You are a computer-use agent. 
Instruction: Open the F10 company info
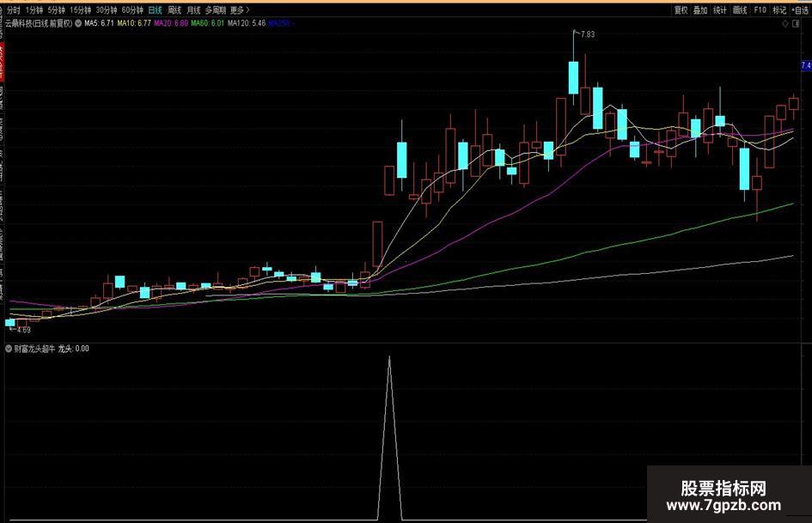click(x=760, y=10)
